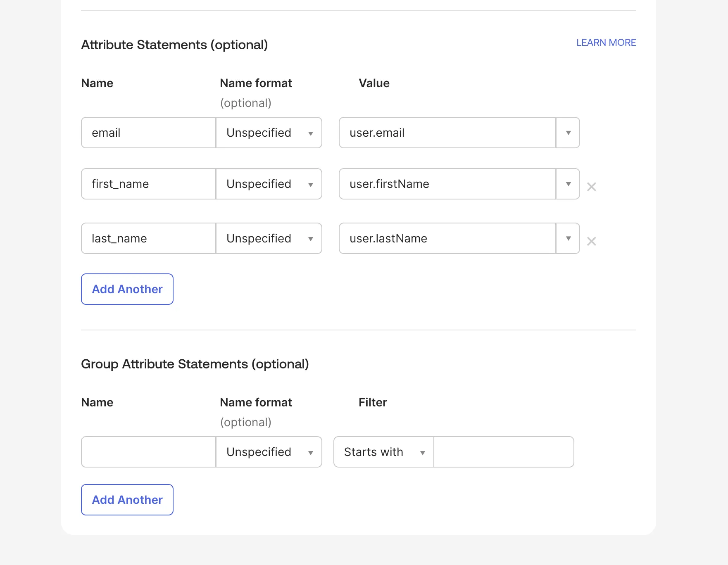This screenshot has width=728, height=565.
Task: Focus the last_name attribute name field
Action: (x=148, y=238)
